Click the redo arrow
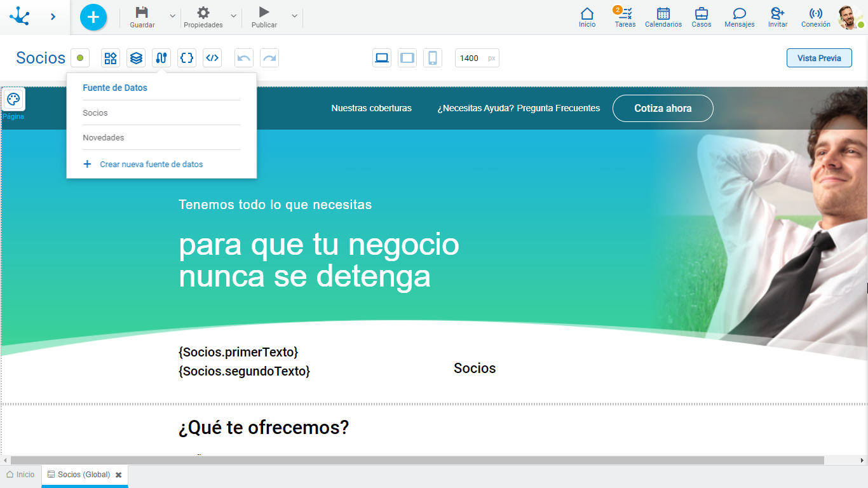 269,58
